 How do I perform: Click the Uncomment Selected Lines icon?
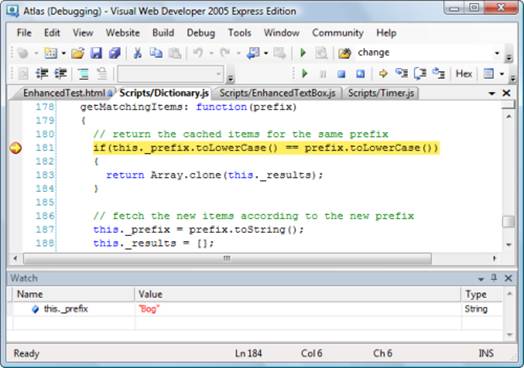click(102, 74)
